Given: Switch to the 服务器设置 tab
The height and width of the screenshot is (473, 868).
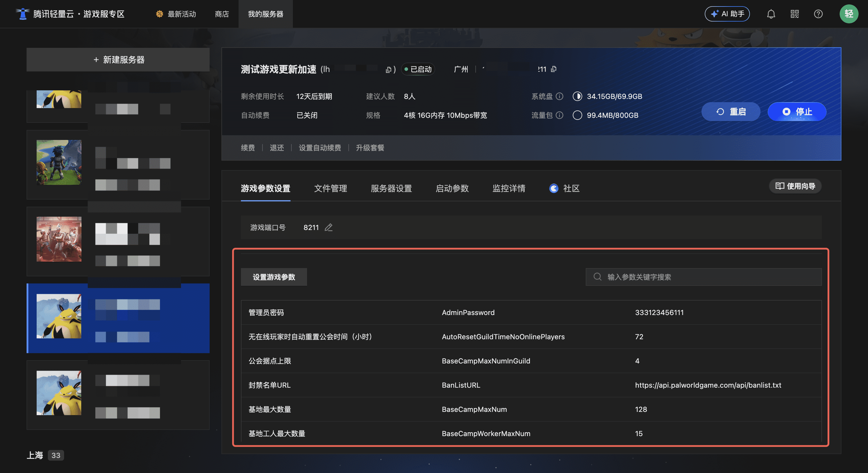Looking at the screenshot, I should [391, 188].
